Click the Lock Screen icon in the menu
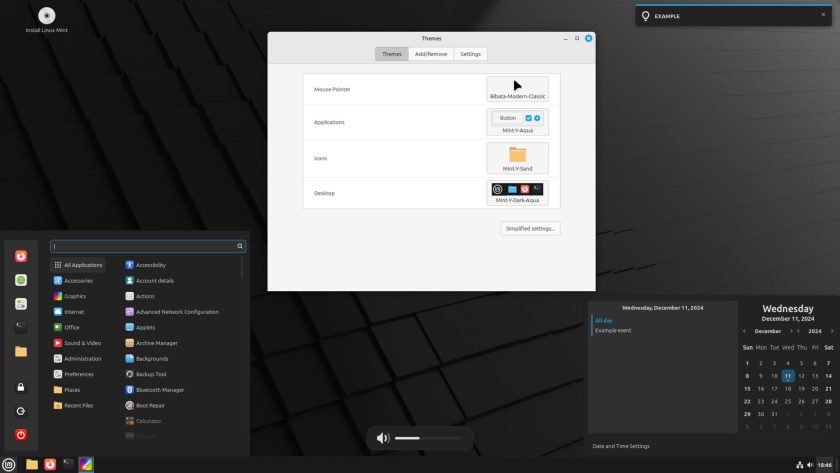 tap(21, 387)
